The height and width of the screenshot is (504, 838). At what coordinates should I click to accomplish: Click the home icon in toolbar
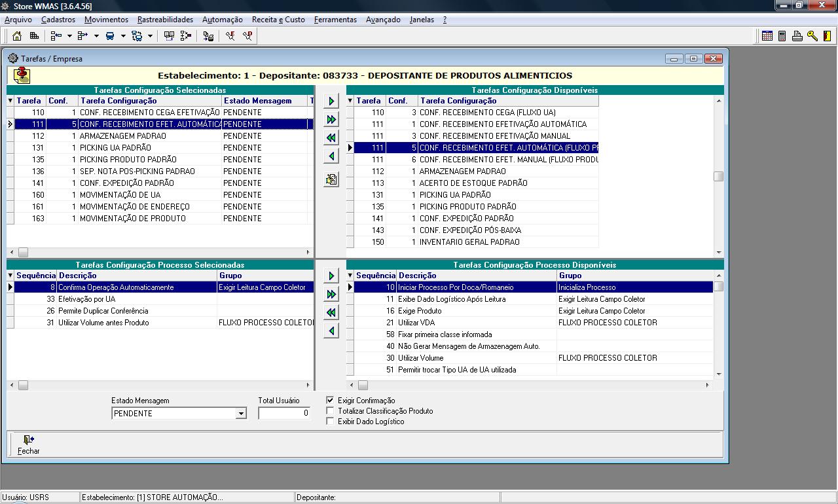[17, 36]
